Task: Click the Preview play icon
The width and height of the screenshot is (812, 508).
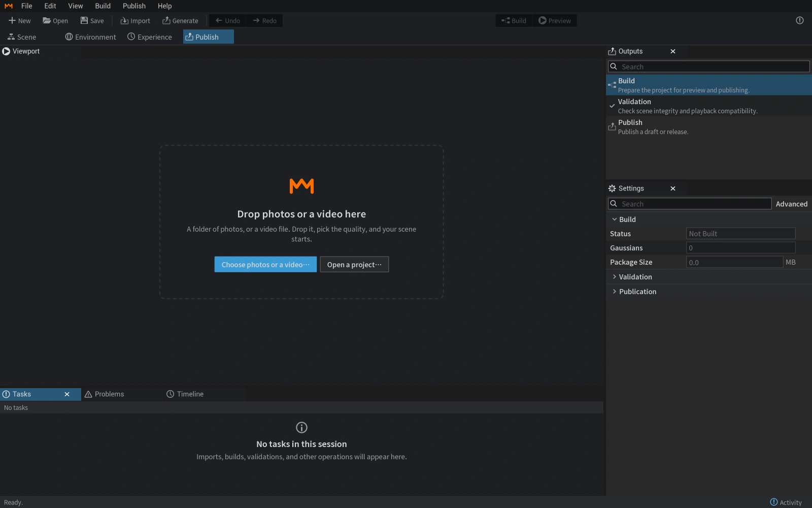Action: click(x=543, y=21)
